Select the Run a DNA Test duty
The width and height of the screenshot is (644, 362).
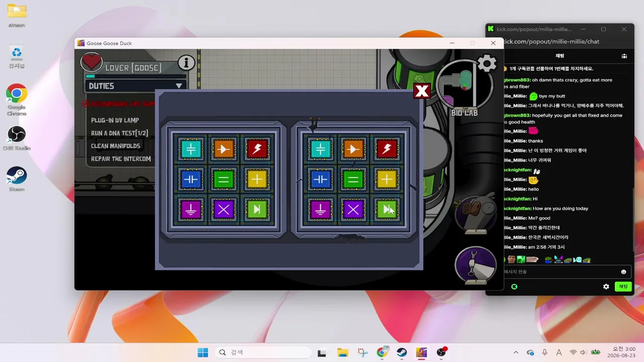point(119,133)
